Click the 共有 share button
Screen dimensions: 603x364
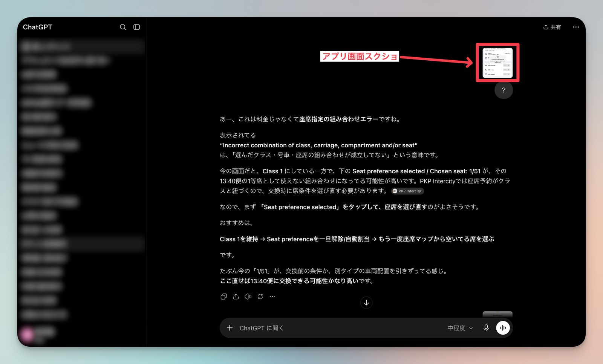(x=552, y=27)
